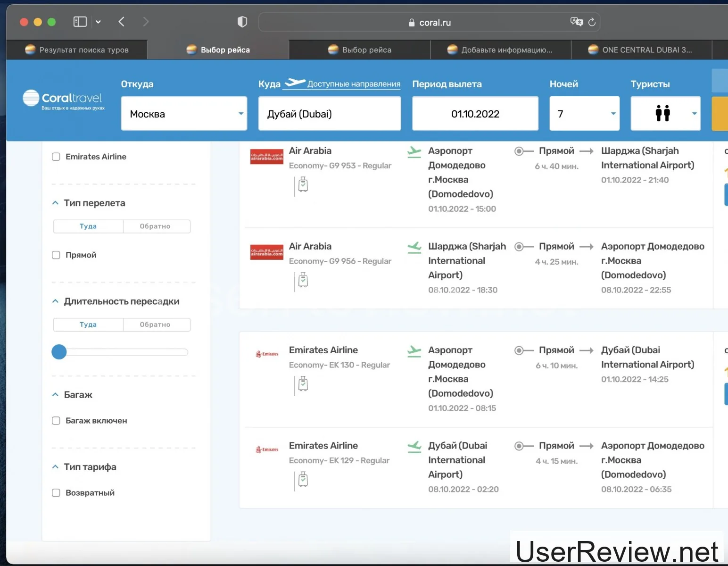The width and height of the screenshot is (728, 566).
Task: Enable the Emirates Airline filter checkbox
Action: 56,157
